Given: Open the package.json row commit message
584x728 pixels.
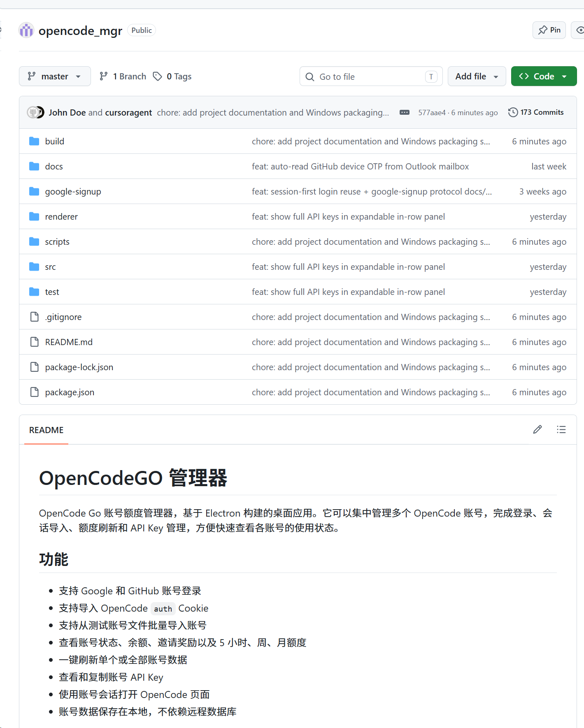Looking at the screenshot, I should coord(371,392).
